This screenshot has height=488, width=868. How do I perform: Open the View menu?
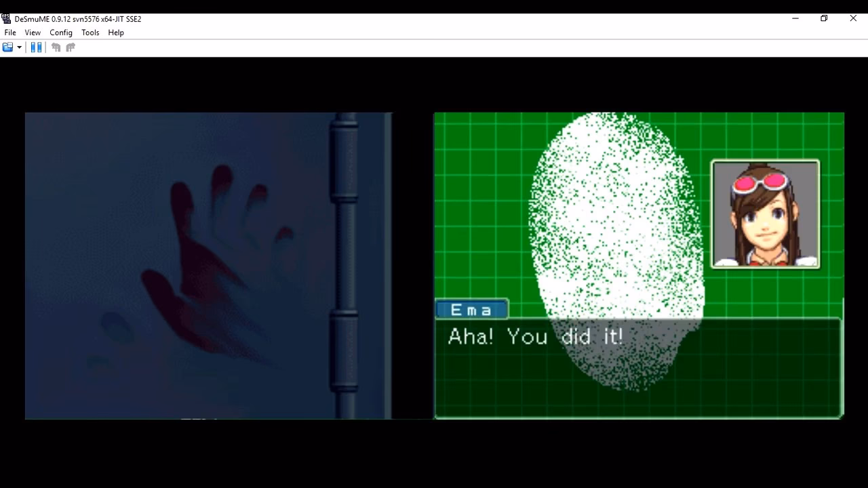(33, 33)
